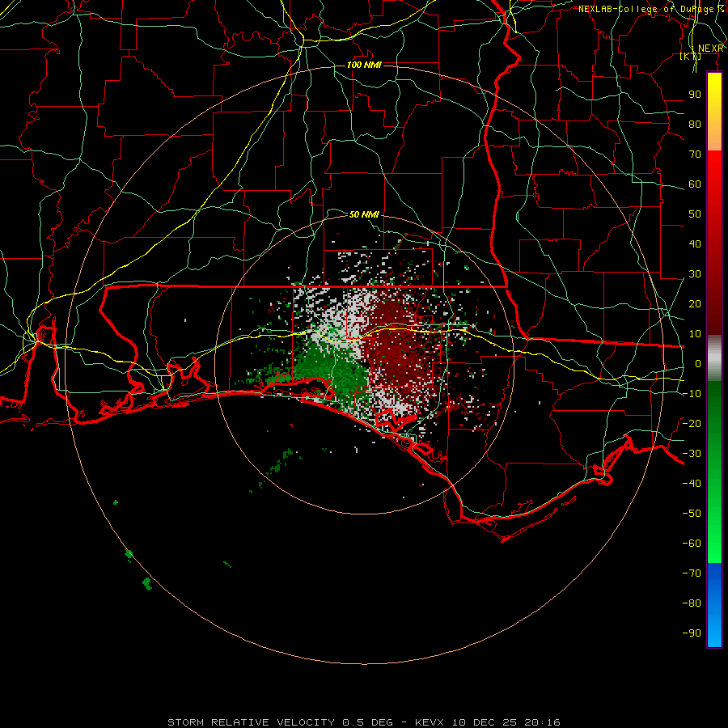
Task: Click the KEVX radar site identifier
Action: pos(429,722)
